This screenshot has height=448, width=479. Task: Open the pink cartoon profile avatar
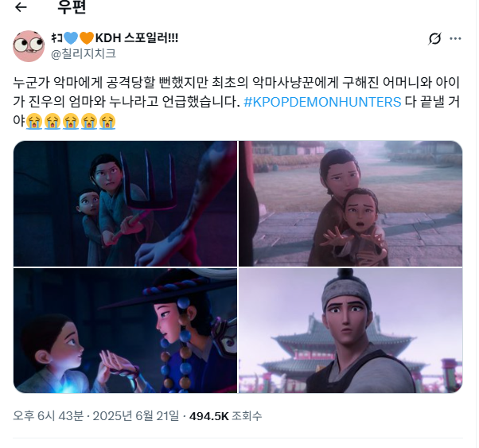[29, 46]
